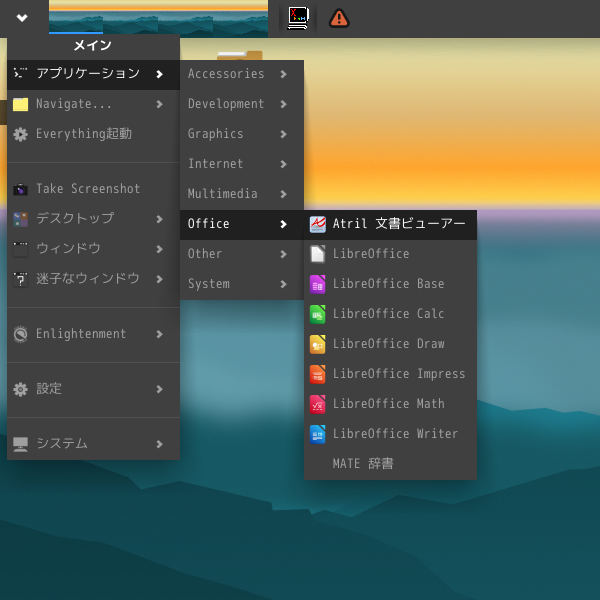The image size is (600, 600).
Task: Click the LibreOffice start center icon
Action: point(318,254)
